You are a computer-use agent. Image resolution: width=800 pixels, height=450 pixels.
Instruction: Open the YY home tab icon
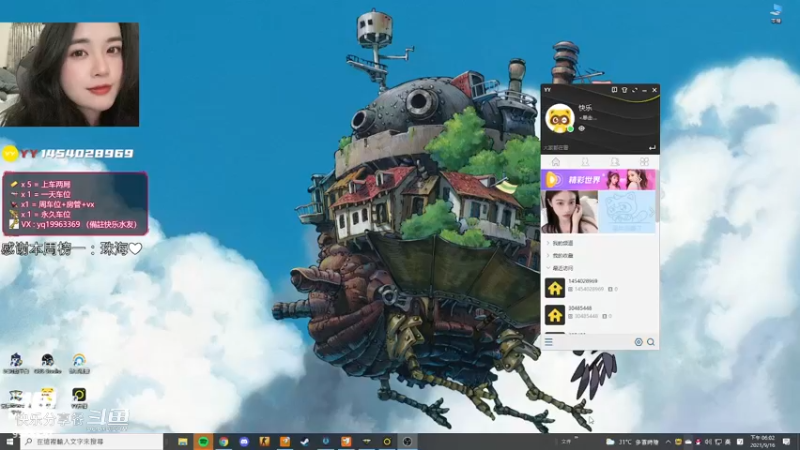pyautogui.click(x=556, y=162)
